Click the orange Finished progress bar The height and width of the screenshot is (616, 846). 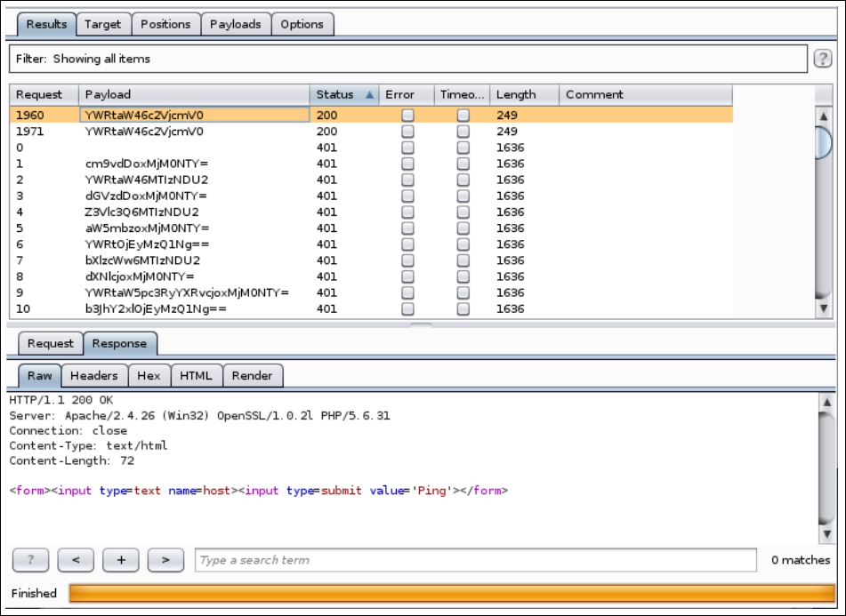pyautogui.click(x=452, y=594)
